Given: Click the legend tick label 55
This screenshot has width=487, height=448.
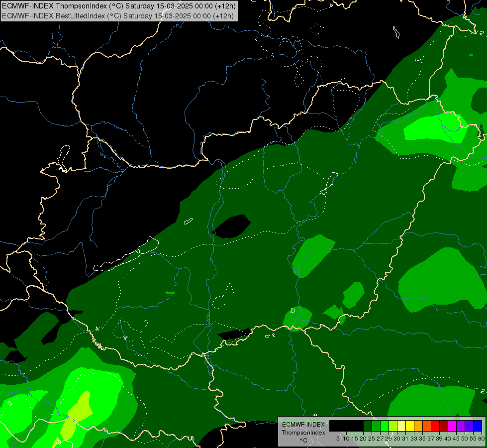Looking at the screenshot, I should tap(473, 439).
